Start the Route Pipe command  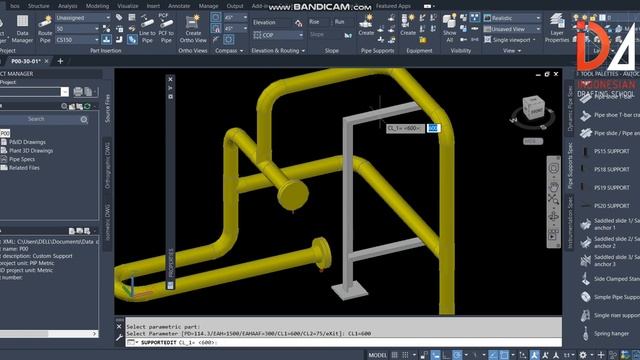pyautogui.click(x=45, y=29)
